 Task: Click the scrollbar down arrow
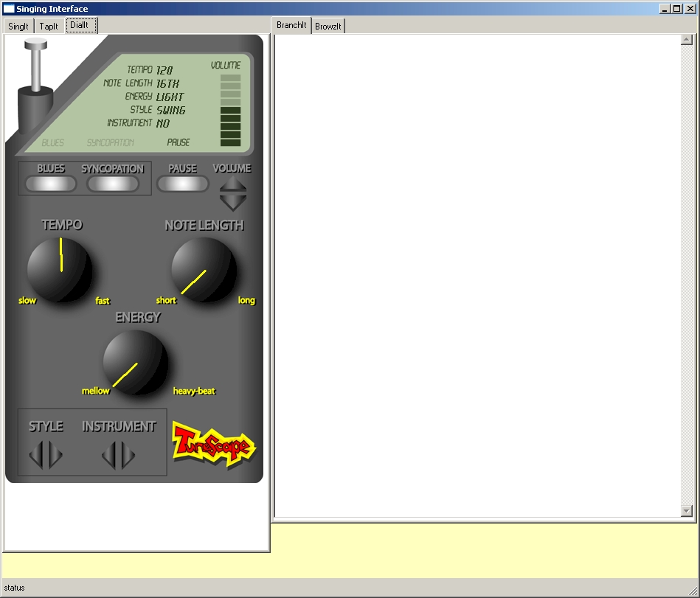click(687, 510)
